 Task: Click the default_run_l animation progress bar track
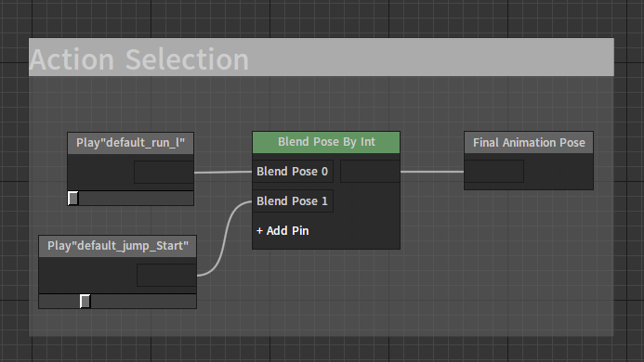coord(131,199)
